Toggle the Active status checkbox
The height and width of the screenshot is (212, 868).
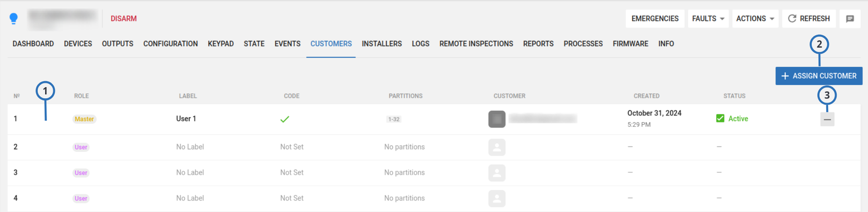coord(720,118)
